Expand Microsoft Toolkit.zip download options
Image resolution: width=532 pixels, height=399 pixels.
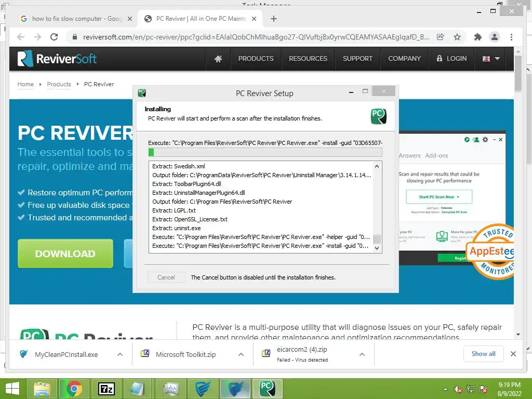click(x=241, y=354)
